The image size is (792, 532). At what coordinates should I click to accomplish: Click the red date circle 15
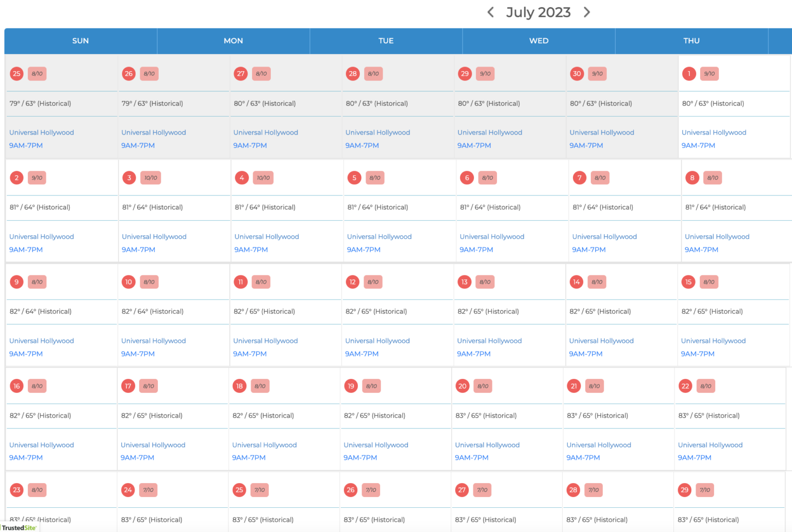[x=688, y=282]
